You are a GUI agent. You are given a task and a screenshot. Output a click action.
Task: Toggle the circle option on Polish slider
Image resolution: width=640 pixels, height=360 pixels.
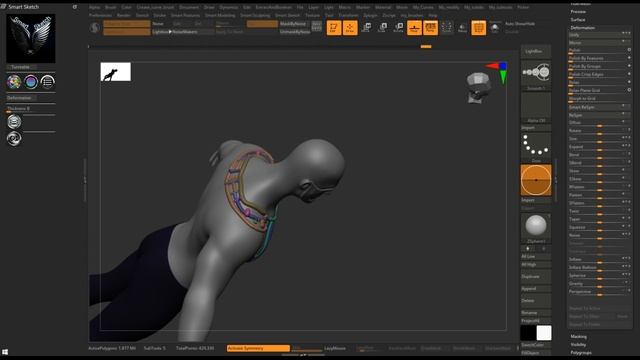pos(629,50)
